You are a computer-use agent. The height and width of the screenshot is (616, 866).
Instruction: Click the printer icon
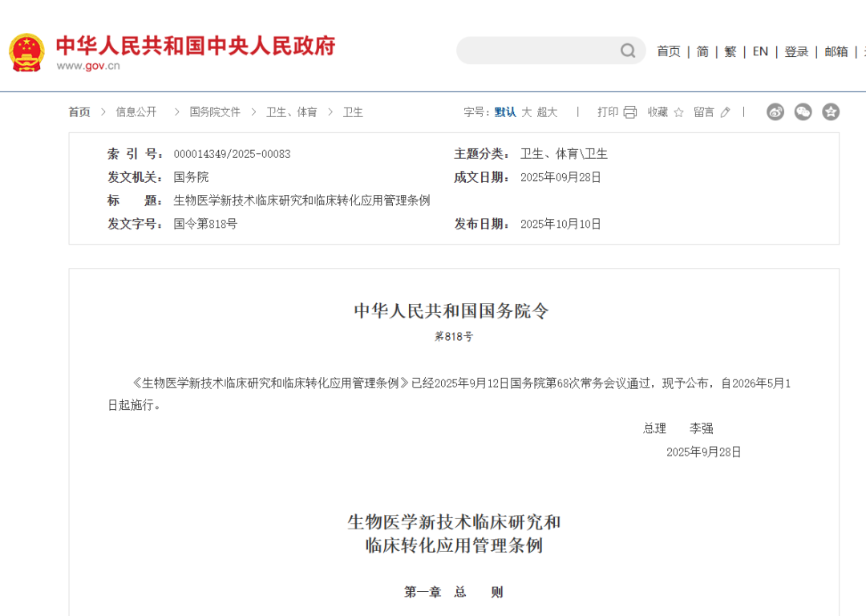[630, 112]
